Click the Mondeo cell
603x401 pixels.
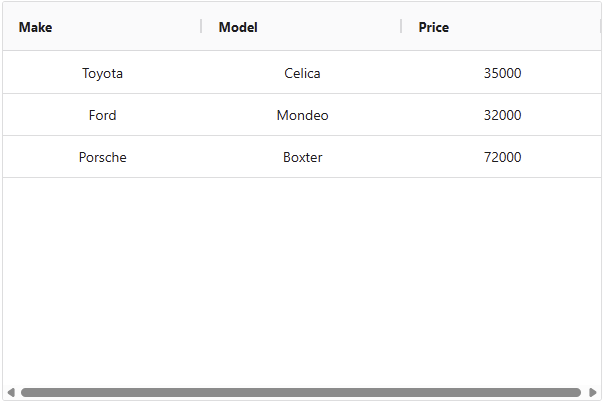302,115
